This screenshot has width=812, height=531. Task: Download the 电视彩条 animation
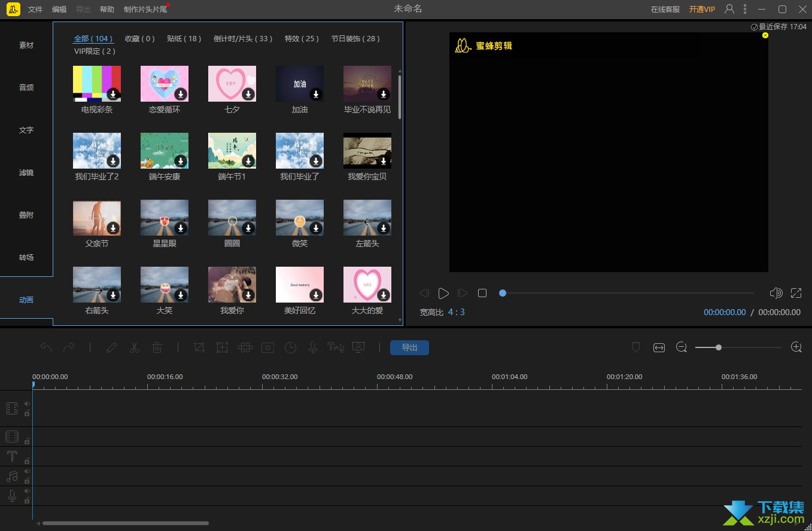pos(113,94)
